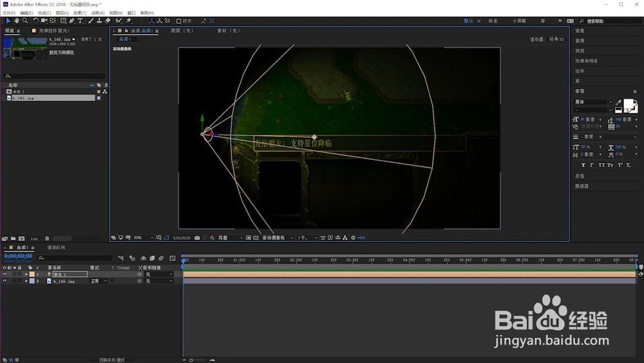644x363 pixels.
Task: Switch to the 小屏幕 workspace
Action: [x=519, y=21]
